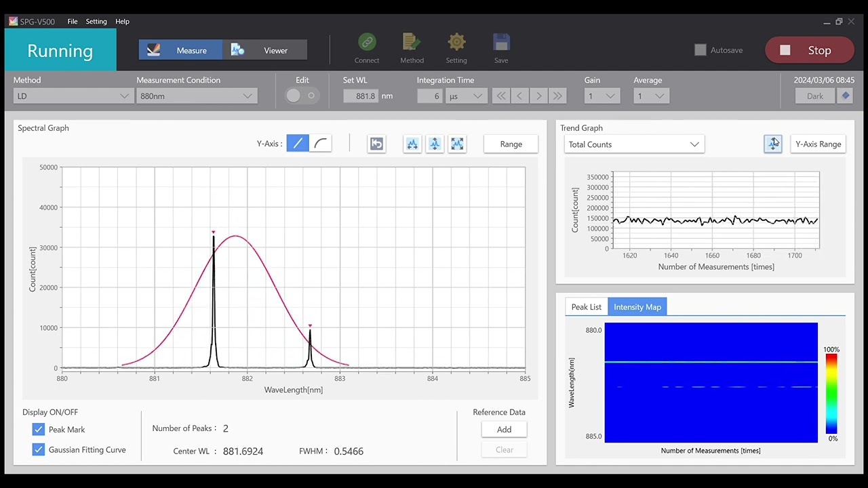Select the logarithmic Y-Axis curve icon
Viewport: 868px width, 488px height.
tap(321, 144)
